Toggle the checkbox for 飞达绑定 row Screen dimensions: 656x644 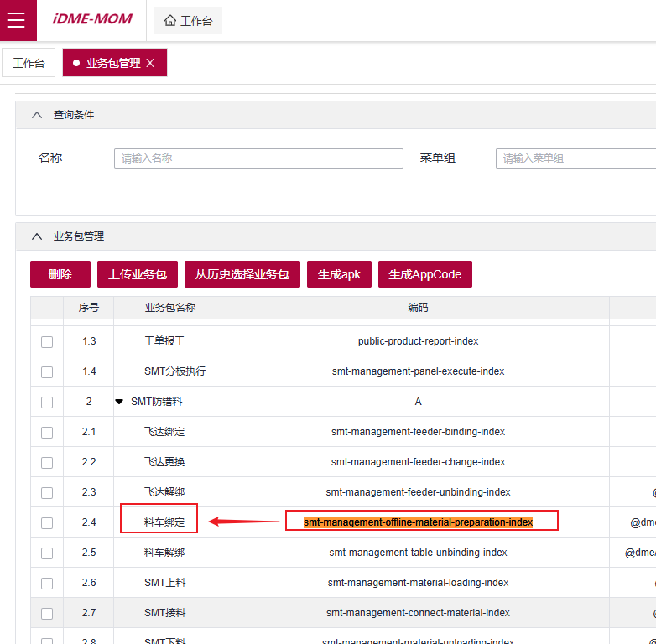point(47,433)
